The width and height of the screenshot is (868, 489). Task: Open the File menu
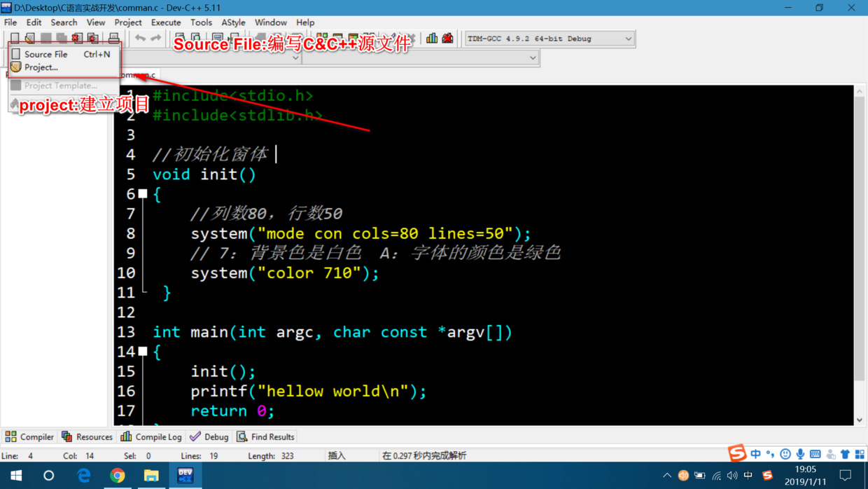[10, 22]
